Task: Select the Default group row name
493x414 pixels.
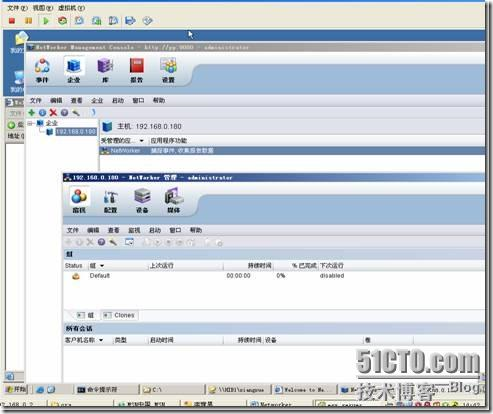Action: tap(100, 276)
